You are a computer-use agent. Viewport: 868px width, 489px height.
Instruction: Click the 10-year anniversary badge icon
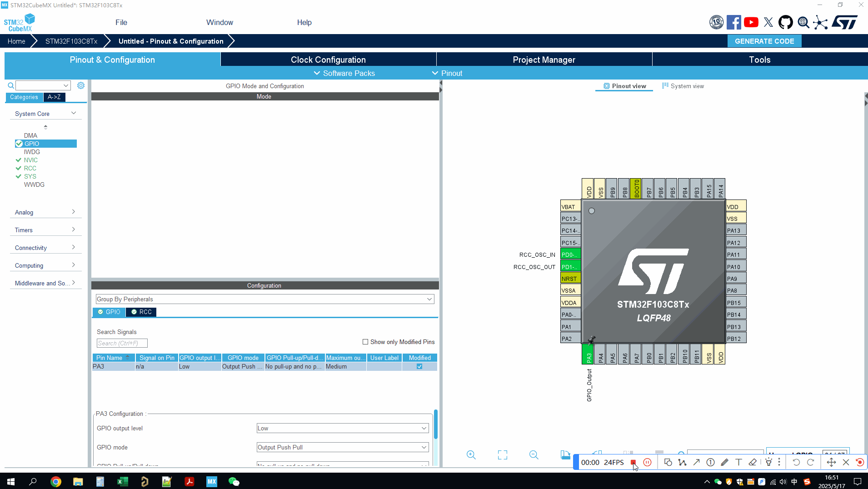click(x=717, y=22)
